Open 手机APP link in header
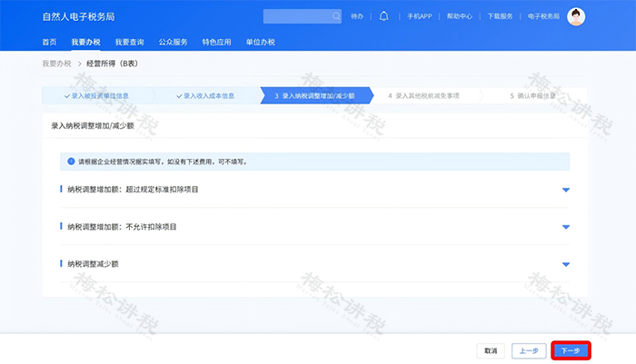Screen dimensions: 636x364 pyautogui.click(x=420, y=16)
